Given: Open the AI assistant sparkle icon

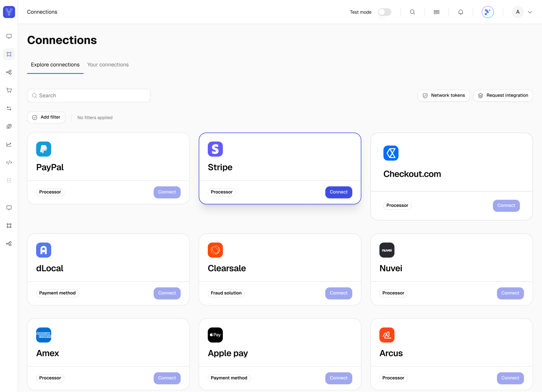Looking at the screenshot, I should (488, 12).
